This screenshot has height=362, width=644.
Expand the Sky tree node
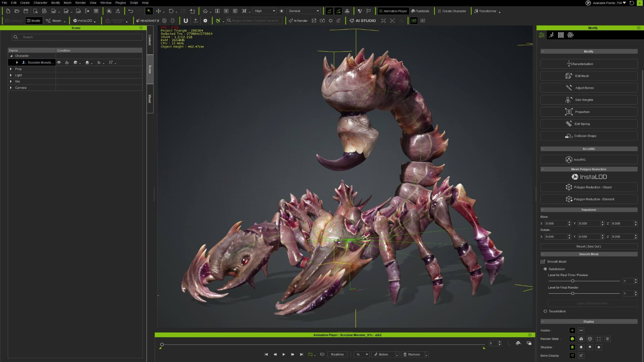click(11, 81)
